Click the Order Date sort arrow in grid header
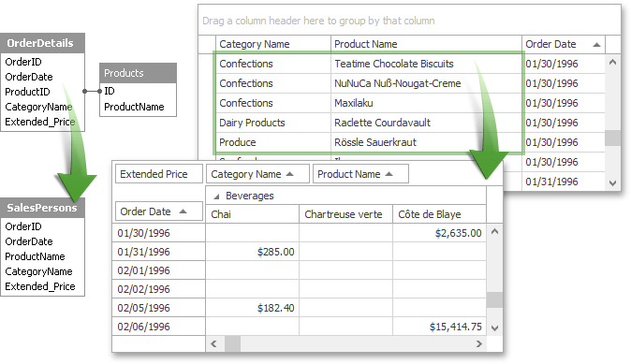Image resolution: width=631 pixels, height=364 pixels. point(596,45)
